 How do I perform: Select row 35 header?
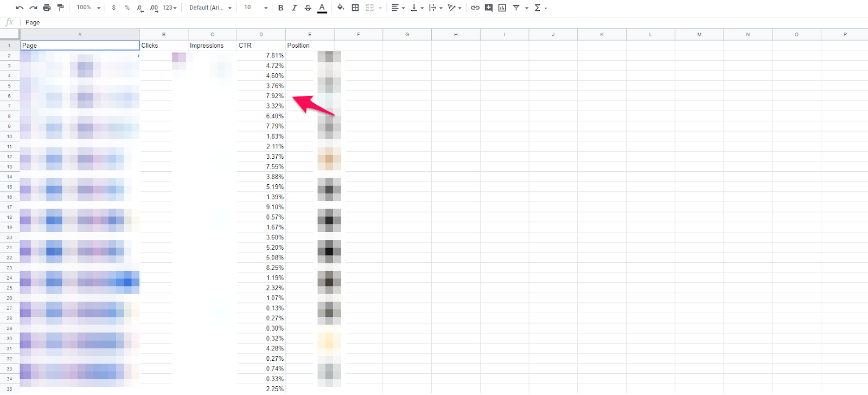point(10,389)
